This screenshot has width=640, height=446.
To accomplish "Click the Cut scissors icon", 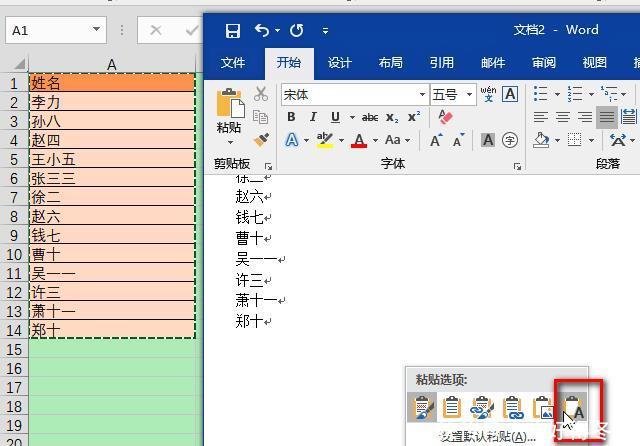I will (x=261, y=94).
